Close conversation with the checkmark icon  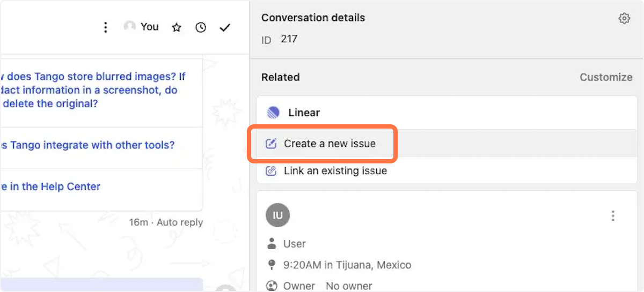(x=225, y=27)
